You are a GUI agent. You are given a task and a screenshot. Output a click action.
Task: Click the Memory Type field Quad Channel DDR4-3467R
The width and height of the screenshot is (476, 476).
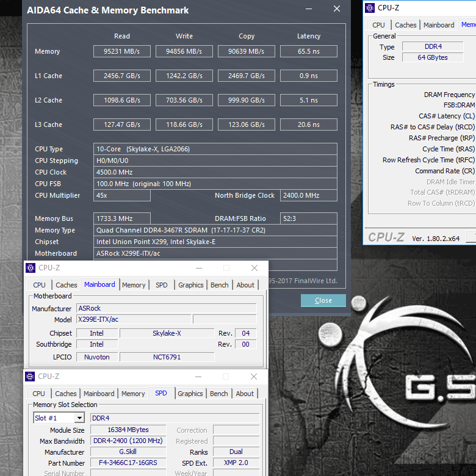[x=215, y=230]
